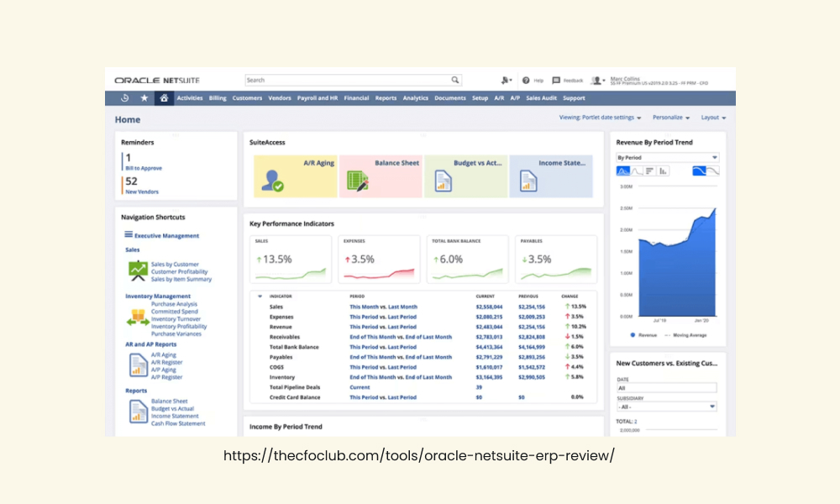Open the Cash Flow Statement link
This screenshot has width=840, height=504.
pyautogui.click(x=178, y=423)
